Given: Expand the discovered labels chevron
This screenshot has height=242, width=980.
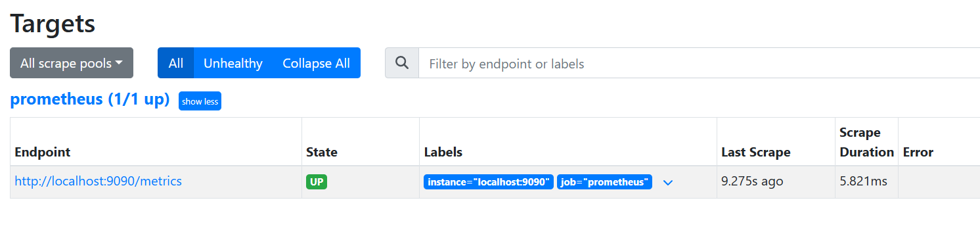Looking at the screenshot, I should tap(668, 182).
